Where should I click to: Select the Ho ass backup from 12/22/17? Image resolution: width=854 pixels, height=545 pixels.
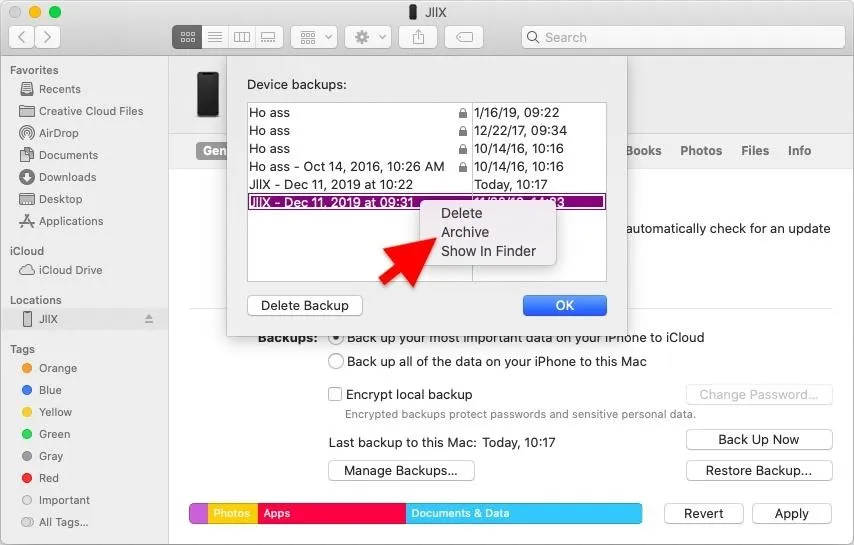point(426,131)
